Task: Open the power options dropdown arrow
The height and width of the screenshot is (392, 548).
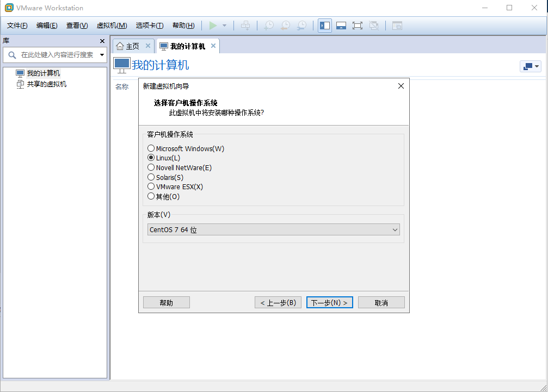Action: click(x=224, y=26)
